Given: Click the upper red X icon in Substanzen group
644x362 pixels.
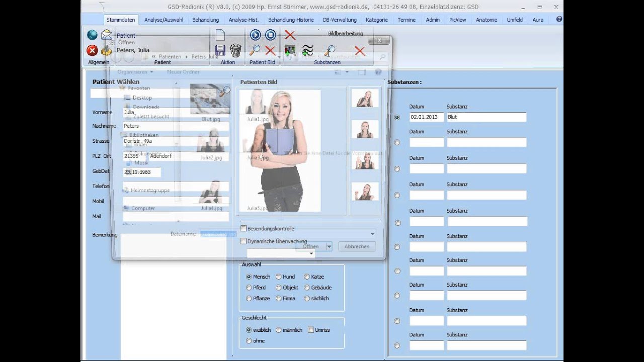Looking at the screenshot, I should [290, 35].
